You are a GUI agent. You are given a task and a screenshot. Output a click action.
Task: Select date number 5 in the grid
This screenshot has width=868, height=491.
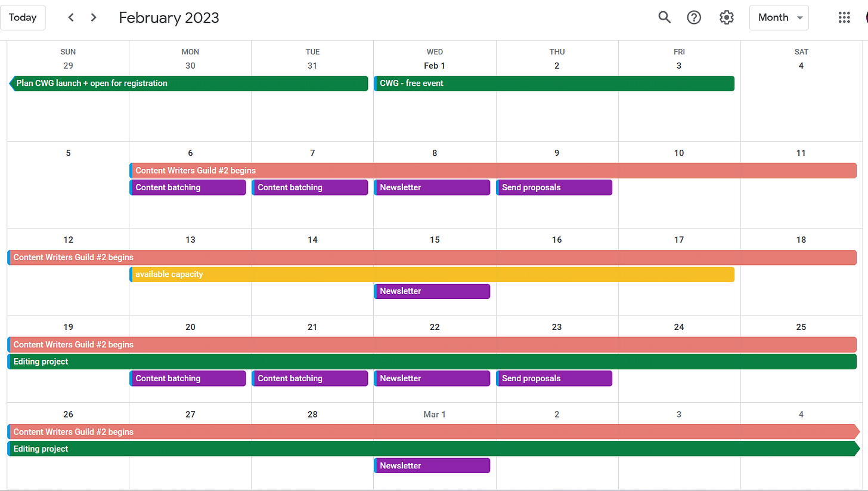coord(68,153)
